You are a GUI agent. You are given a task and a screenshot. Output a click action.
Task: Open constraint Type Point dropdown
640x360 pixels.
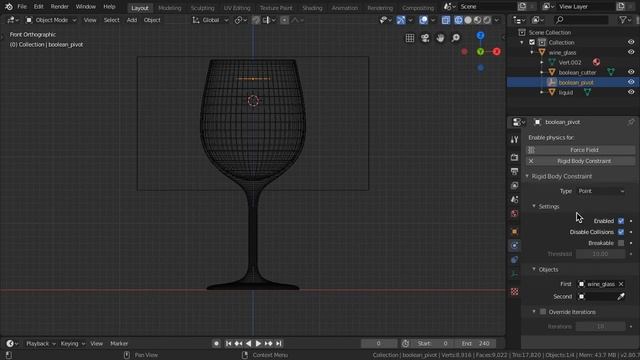click(x=600, y=191)
